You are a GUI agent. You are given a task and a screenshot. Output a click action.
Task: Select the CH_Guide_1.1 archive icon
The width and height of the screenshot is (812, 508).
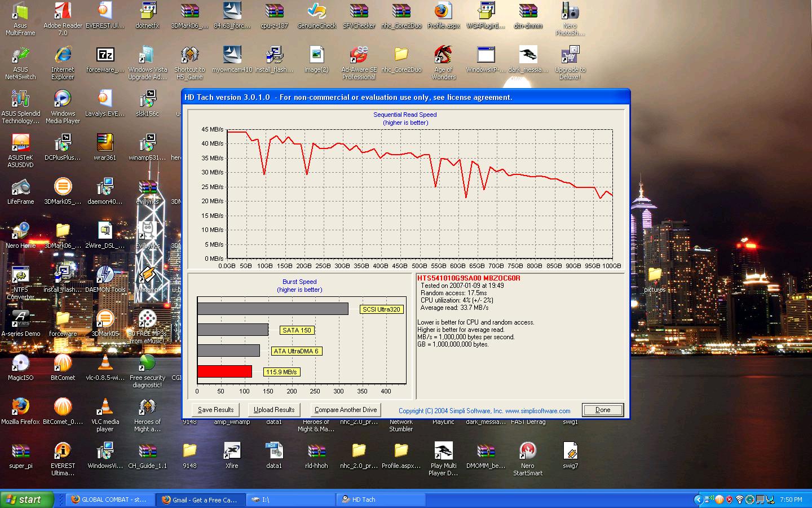coord(147,456)
